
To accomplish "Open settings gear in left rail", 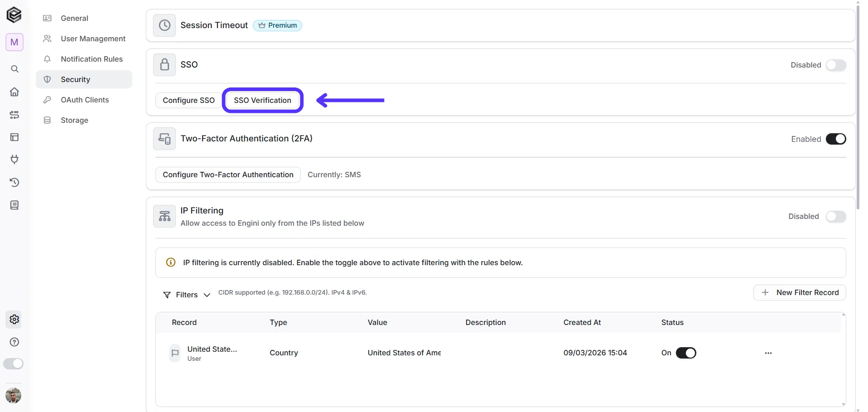I will [14, 320].
